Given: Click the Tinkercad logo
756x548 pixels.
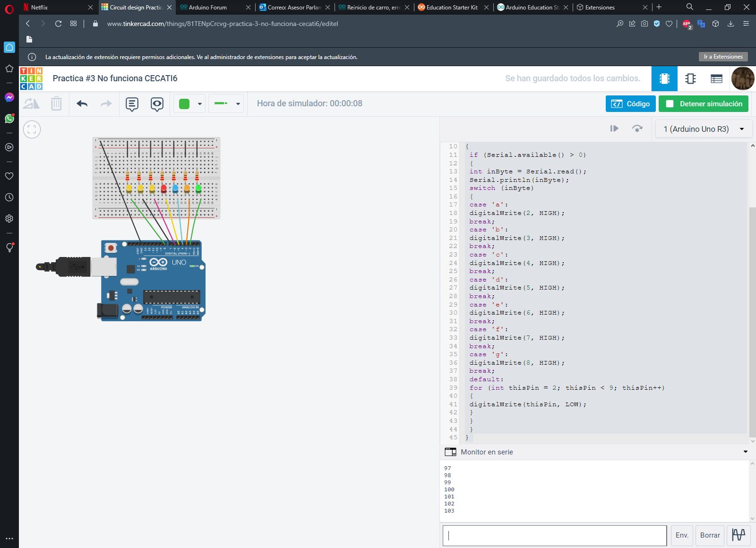Looking at the screenshot, I should (x=31, y=78).
